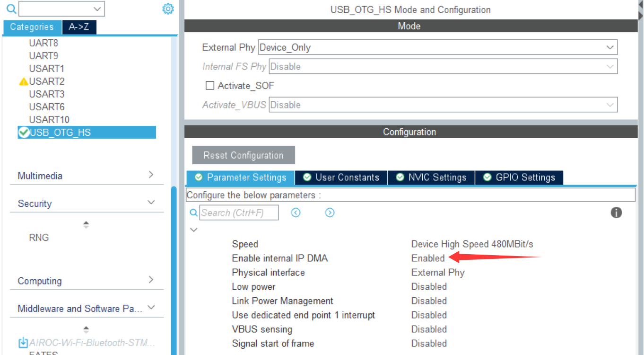This screenshot has height=355, width=644.
Task: Click the green check icon beside USB_OTG_HS
Action: pyautogui.click(x=23, y=133)
